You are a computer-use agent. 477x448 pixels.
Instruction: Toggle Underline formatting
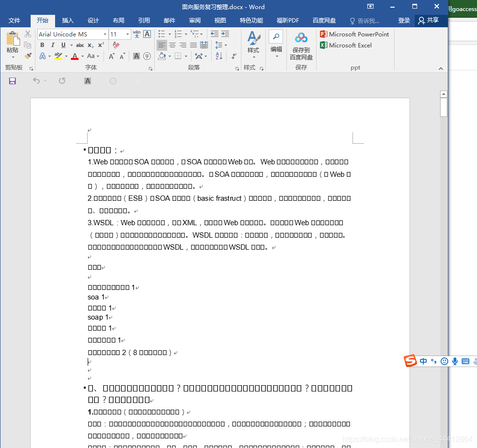coord(63,45)
